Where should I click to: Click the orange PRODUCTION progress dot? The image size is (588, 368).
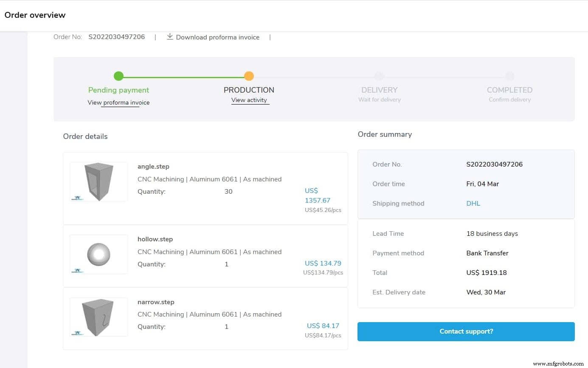click(249, 76)
